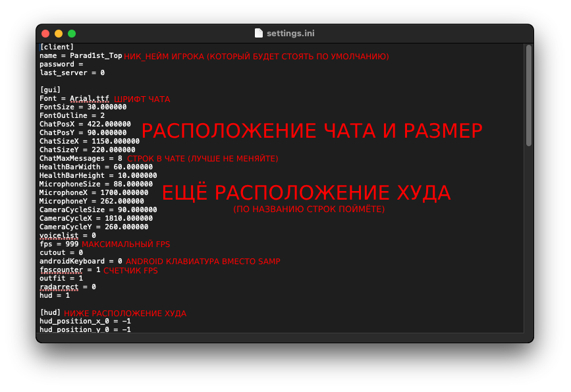Maximize the window using the green button

coord(72,34)
